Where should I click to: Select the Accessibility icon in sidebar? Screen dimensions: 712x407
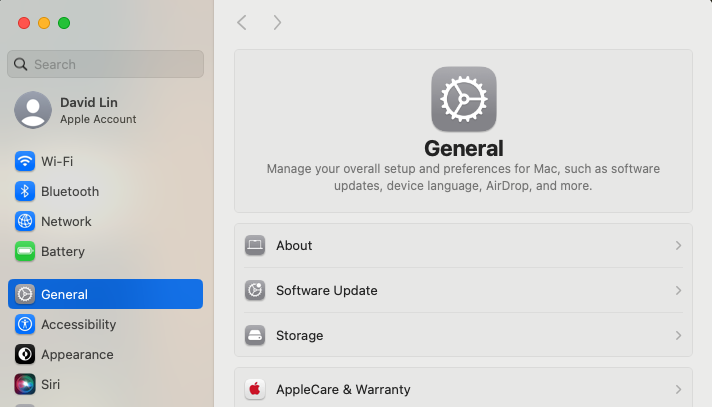pyautogui.click(x=25, y=324)
